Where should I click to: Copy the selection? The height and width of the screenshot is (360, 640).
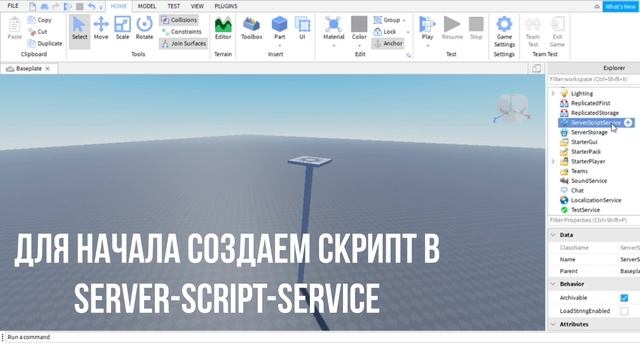point(40,20)
